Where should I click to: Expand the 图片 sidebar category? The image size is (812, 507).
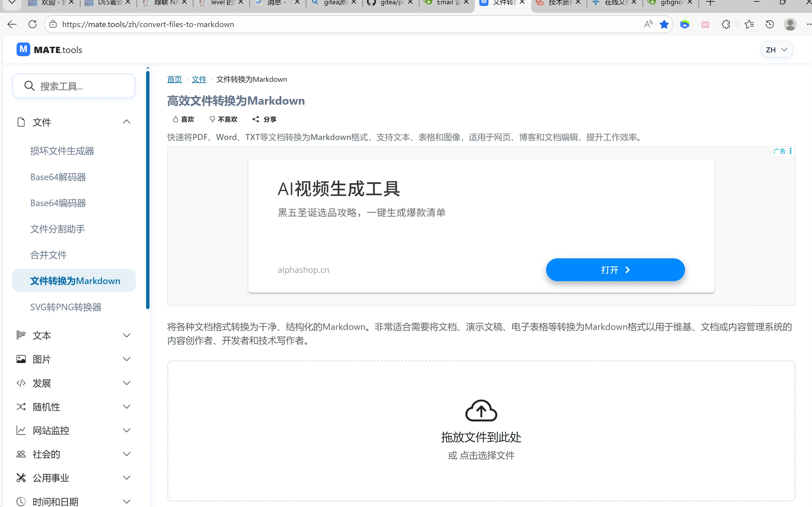126,360
